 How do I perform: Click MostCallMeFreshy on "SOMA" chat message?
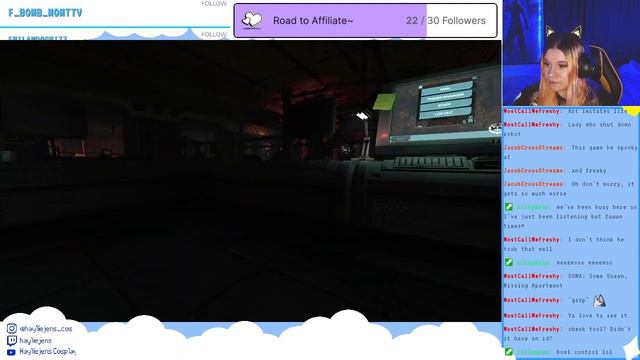tap(532, 276)
